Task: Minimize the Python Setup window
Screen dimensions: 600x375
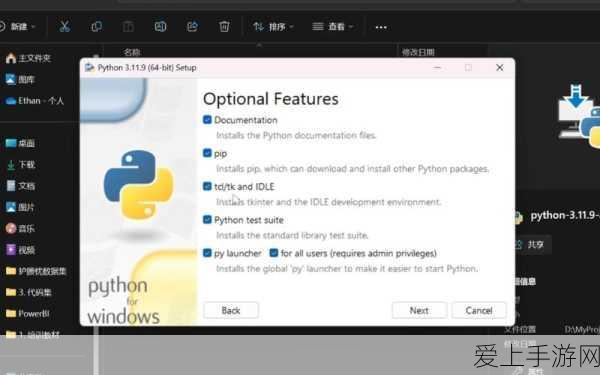Action: click(x=437, y=68)
